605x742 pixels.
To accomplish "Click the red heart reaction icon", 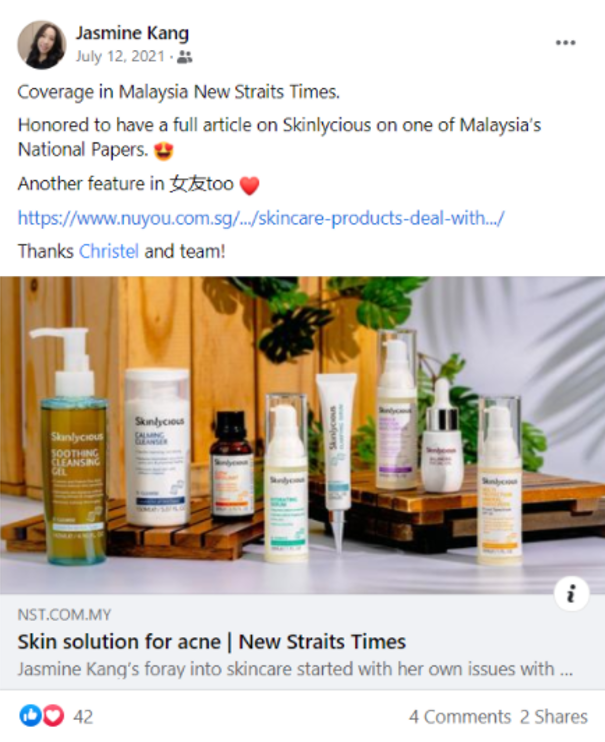I will (x=53, y=716).
